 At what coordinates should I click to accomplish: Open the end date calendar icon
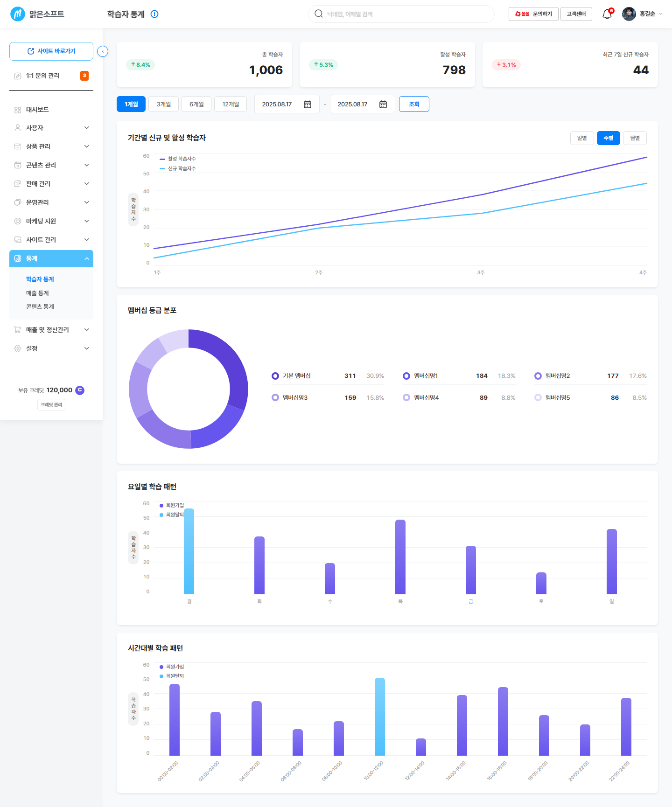pos(383,104)
